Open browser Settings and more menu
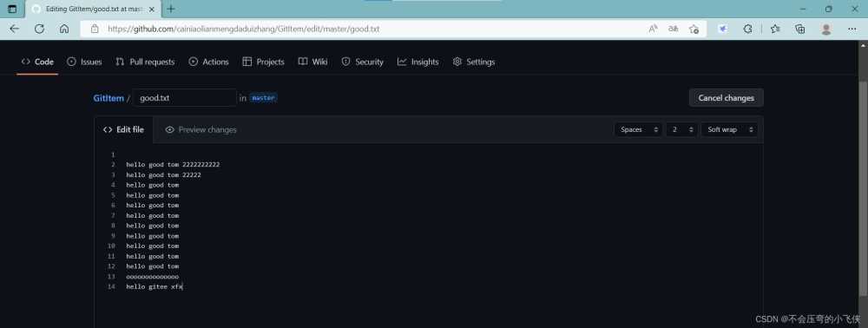The width and height of the screenshot is (868, 328). tap(852, 29)
